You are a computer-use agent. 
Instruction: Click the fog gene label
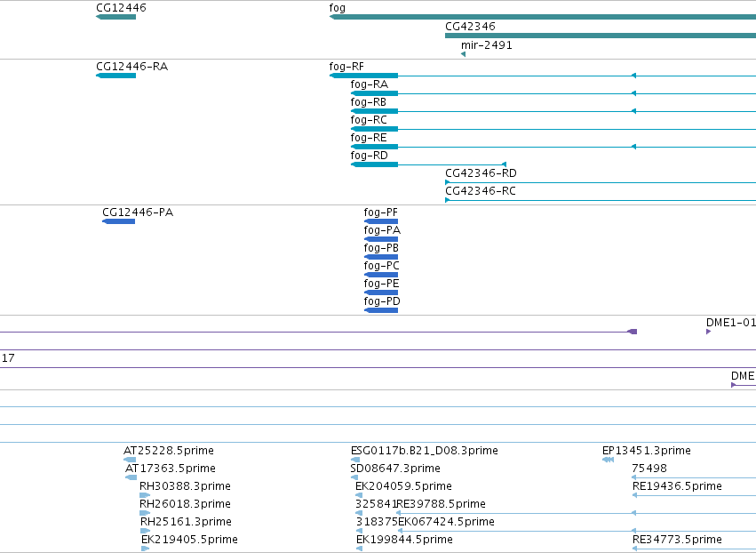point(337,8)
